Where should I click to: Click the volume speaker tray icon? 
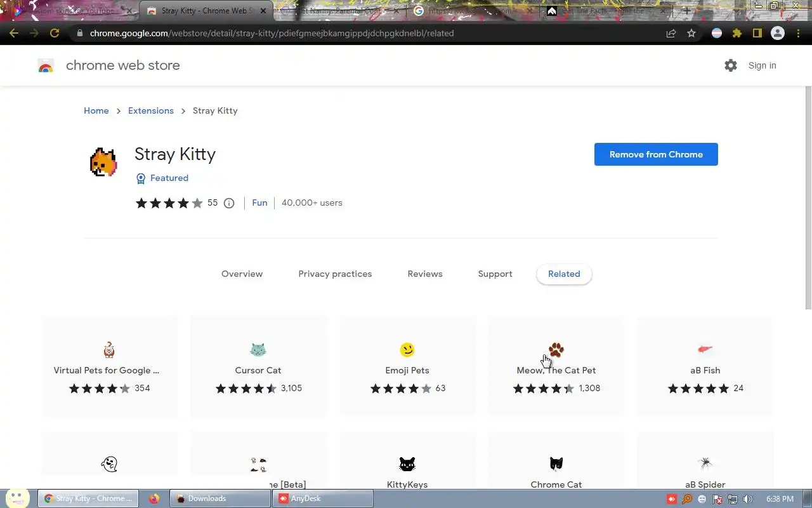(748, 499)
